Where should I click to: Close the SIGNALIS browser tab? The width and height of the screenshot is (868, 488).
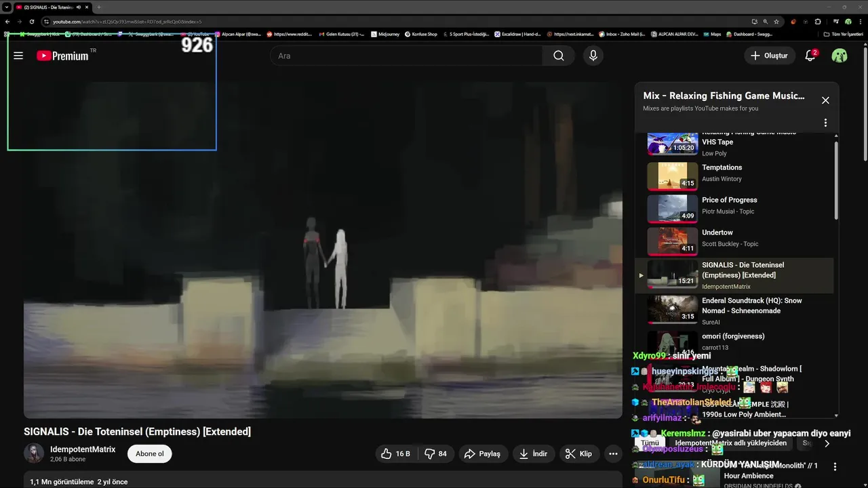pyautogui.click(x=87, y=7)
